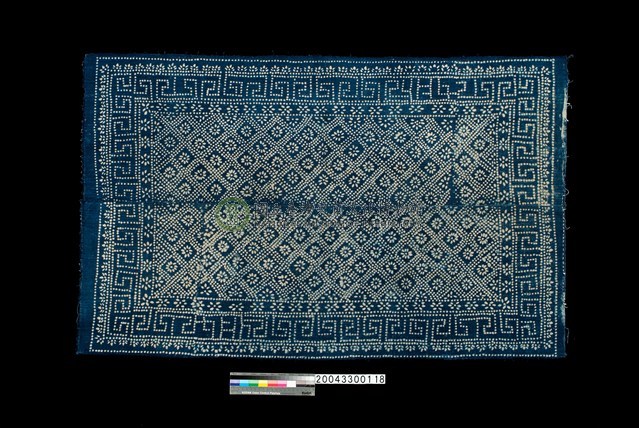This screenshot has width=639, height=428.
Task: Pick the cyan patch on the color card
Action: [244, 383]
